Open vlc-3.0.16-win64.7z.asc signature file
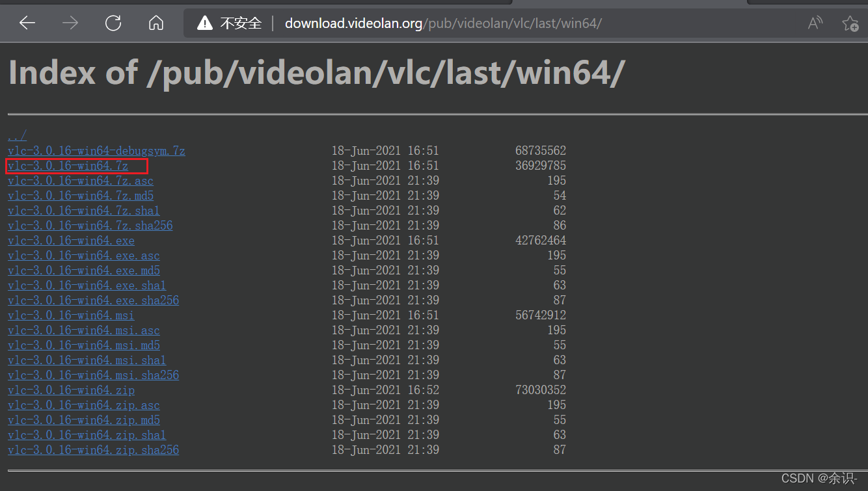 (x=81, y=180)
